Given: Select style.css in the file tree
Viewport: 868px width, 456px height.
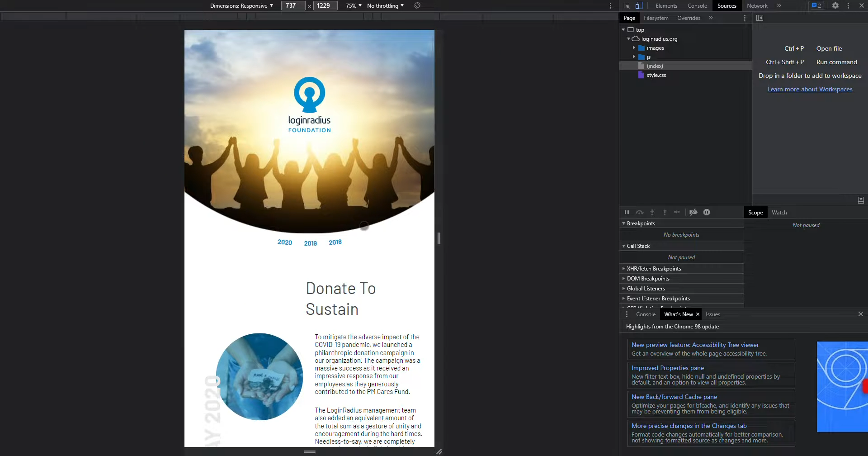Looking at the screenshot, I should coord(656,75).
